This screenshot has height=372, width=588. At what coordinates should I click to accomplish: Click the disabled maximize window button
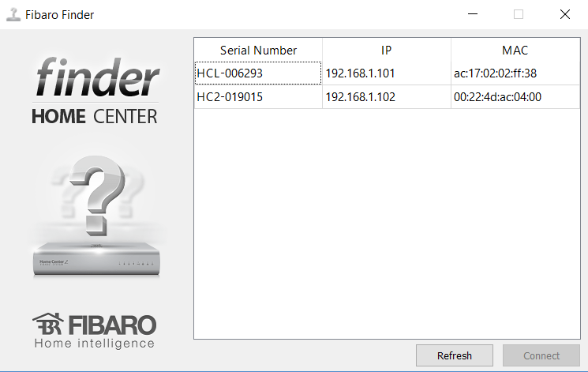click(x=519, y=14)
